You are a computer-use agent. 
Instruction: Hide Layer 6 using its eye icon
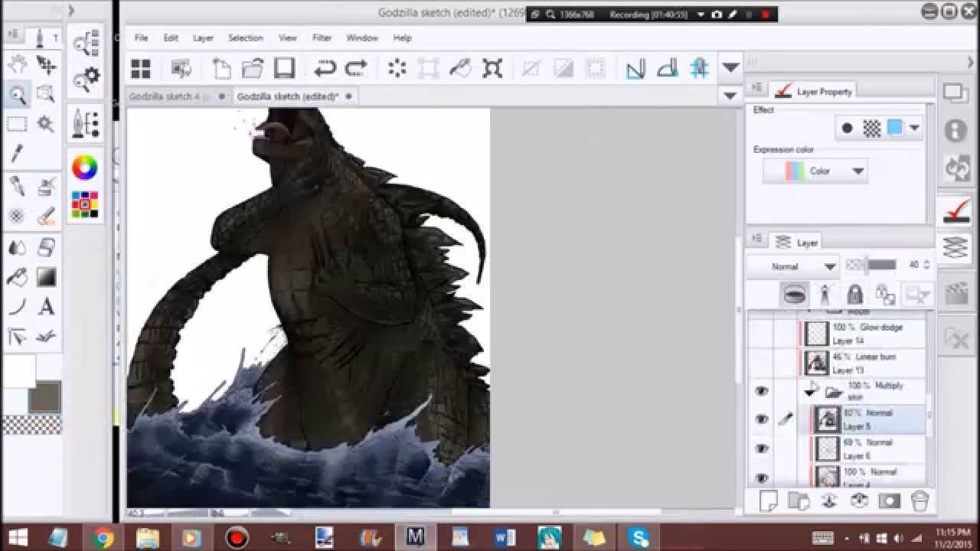[761, 448]
